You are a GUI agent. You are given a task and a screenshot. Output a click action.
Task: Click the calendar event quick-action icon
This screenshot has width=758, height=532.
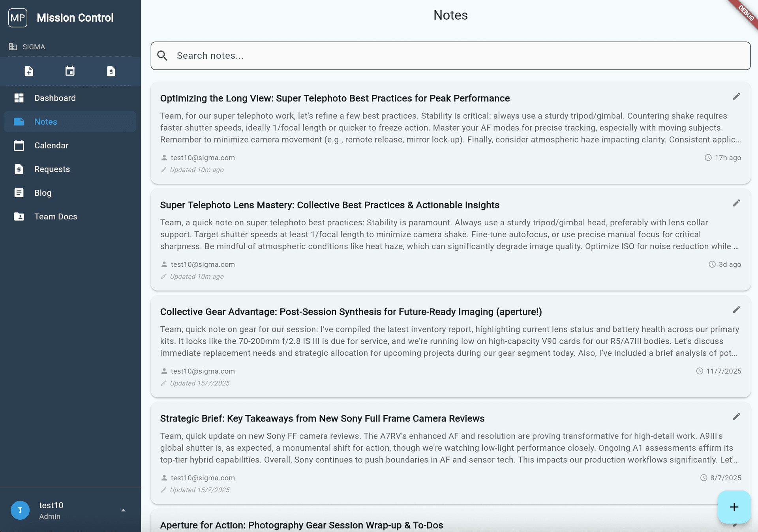(70, 71)
